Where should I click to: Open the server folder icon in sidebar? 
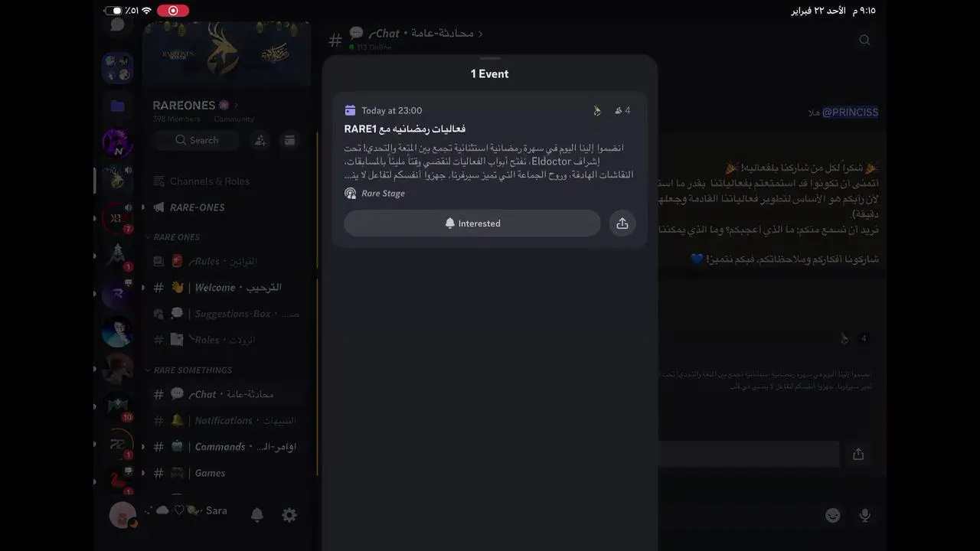[x=117, y=106]
